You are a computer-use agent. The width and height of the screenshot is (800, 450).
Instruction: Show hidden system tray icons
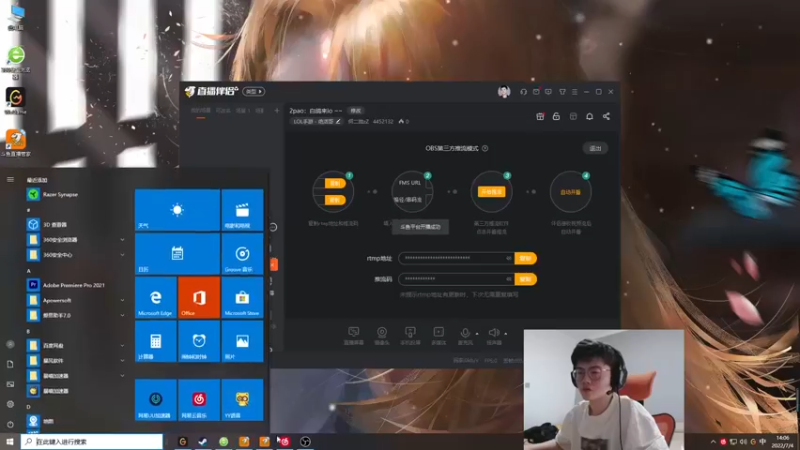tap(713, 441)
